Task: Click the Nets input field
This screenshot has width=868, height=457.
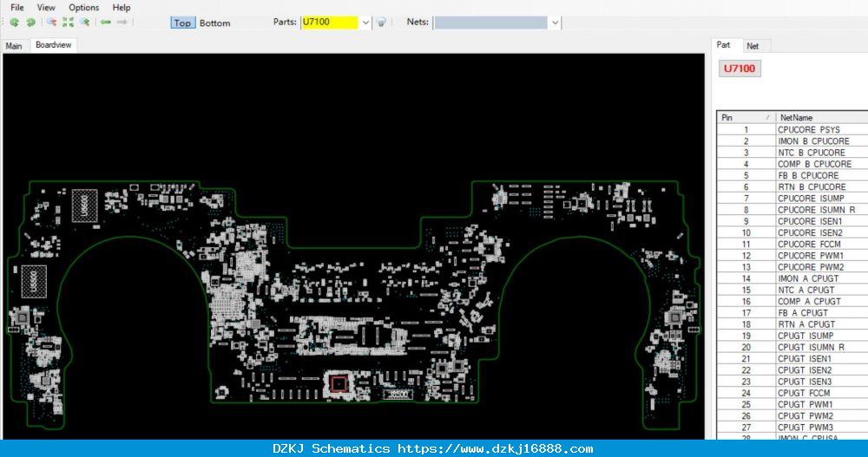Action: tap(490, 23)
